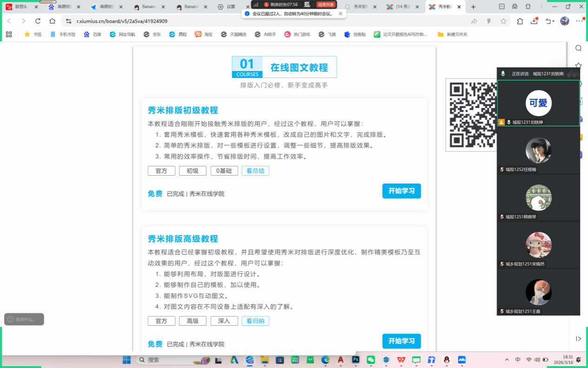Click the browser refresh icon
588x368 pixels.
[38, 21]
